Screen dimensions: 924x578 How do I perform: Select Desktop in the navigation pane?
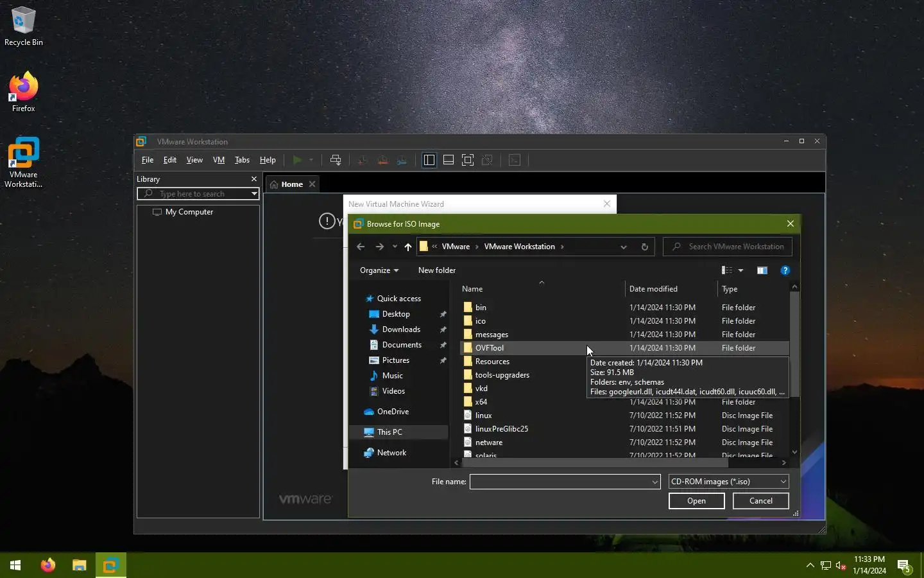click(x=389, y=314)
